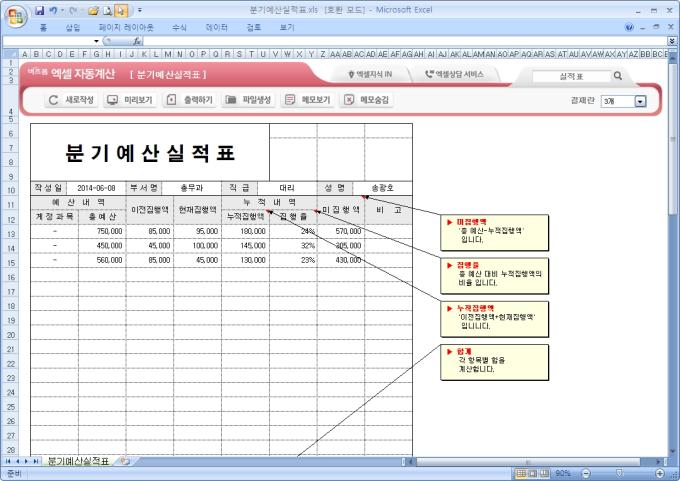Image resolution: width=680 pixels, height=481 pixels.
Task: Switch to Page Layout view in status bar
Action: 533,473
